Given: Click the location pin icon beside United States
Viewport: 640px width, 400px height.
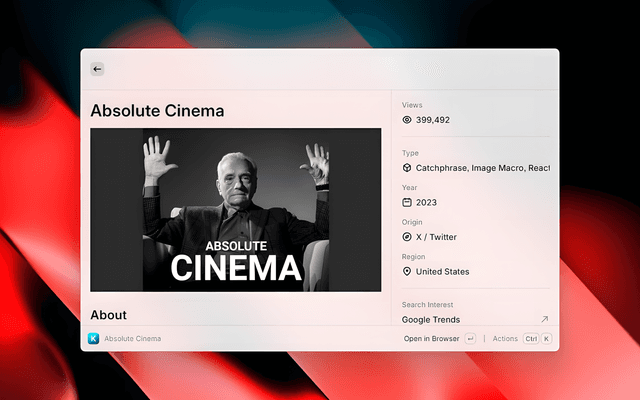Looking at the screenshot, I should coord(407,271).
